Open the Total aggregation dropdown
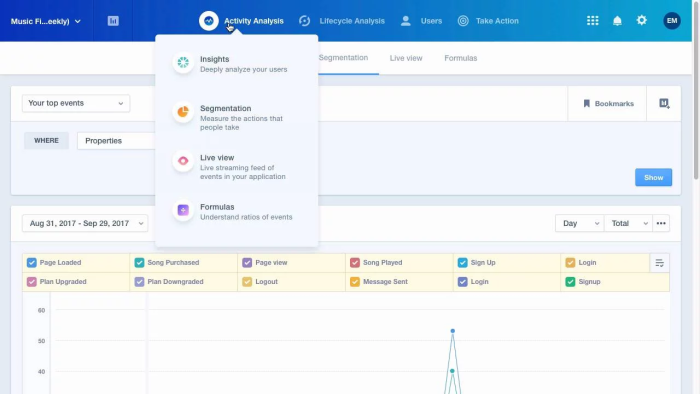 (x=628, y=223)
